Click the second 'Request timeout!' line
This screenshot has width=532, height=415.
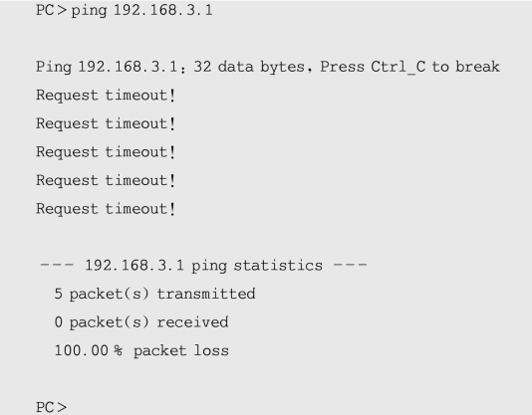click(x=106, y=123)
